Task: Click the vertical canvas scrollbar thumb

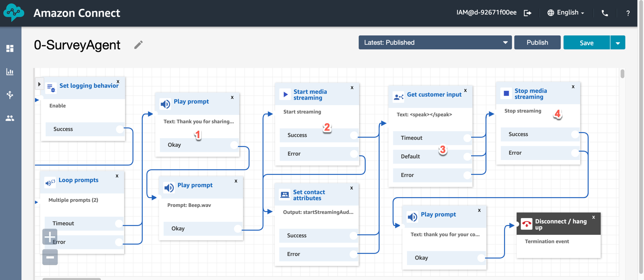Action: point(622,73)
